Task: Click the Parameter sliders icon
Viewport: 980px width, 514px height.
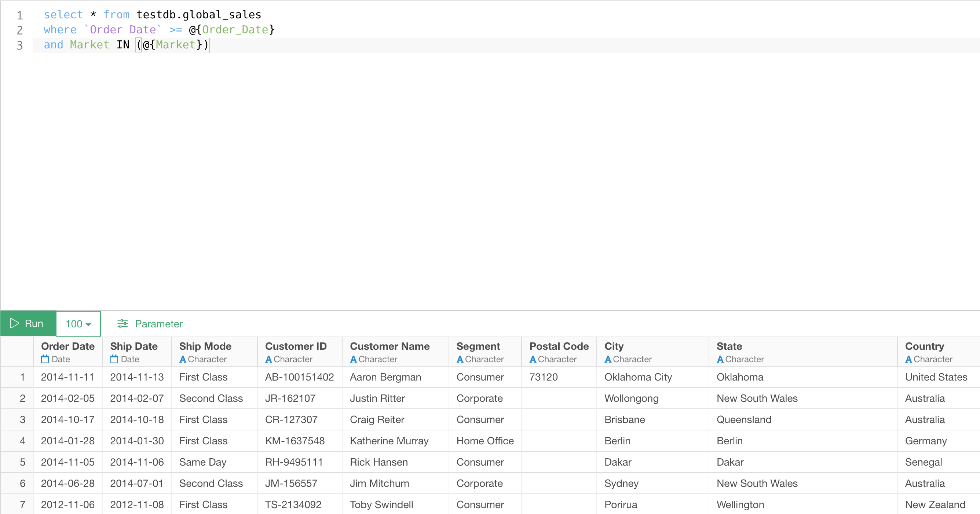Action: [x=122, y=323]
